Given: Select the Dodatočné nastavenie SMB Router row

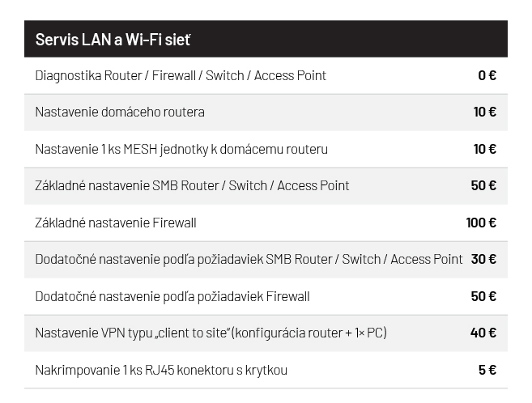Looking at the screenshot, I should tap(266, 260).
